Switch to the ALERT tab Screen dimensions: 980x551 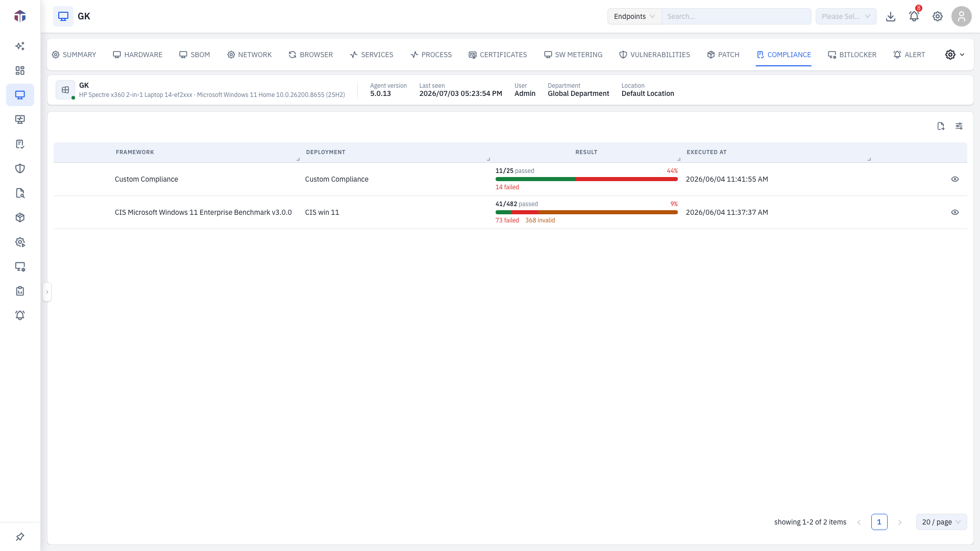click(909, 55)
